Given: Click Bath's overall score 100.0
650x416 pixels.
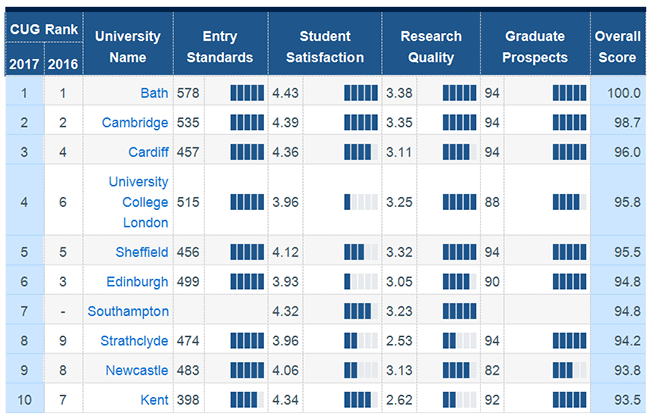Looking at the screenshot, I should tap(624, 93).
